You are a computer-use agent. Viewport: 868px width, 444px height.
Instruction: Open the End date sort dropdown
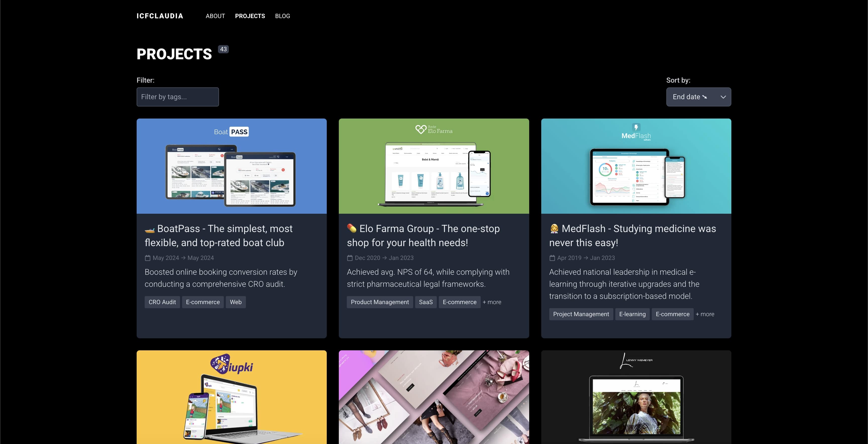(698, 97)
